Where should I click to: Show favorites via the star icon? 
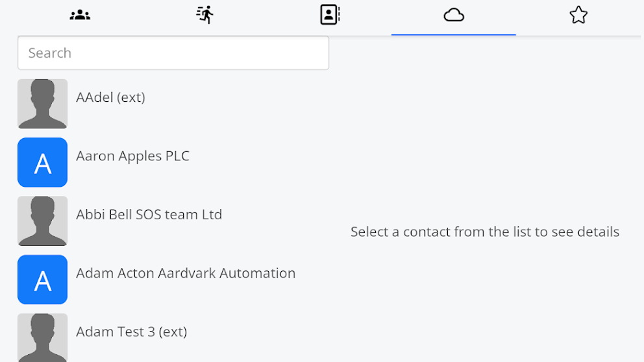578,15
